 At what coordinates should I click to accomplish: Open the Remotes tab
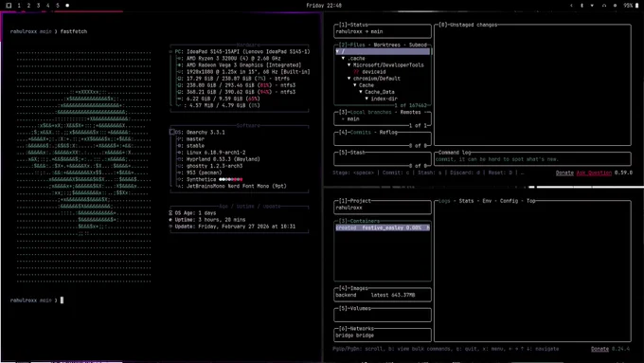click(x=410, y=112)
